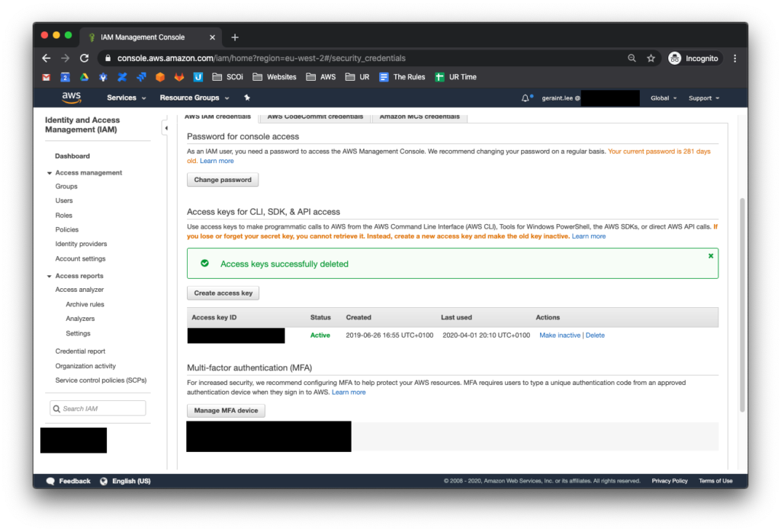This screenshot has width=781, height=532.
Task: Collapse Access reports section
Action: click(50, 276)
